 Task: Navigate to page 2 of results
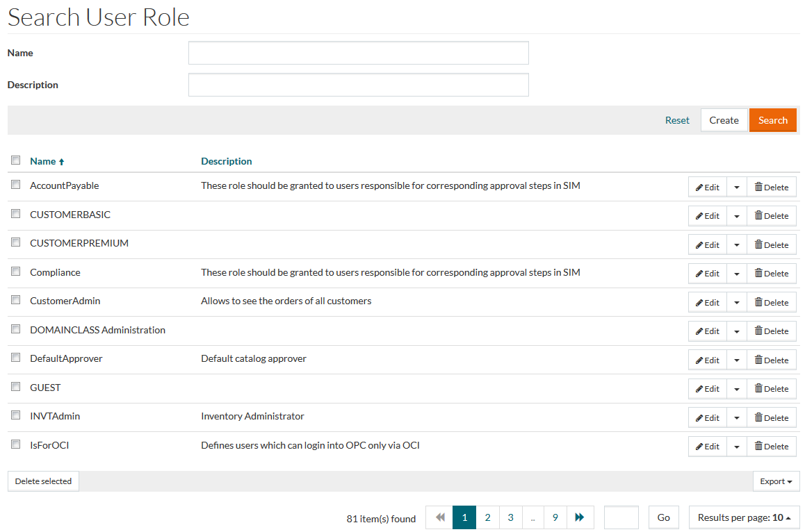487,517
